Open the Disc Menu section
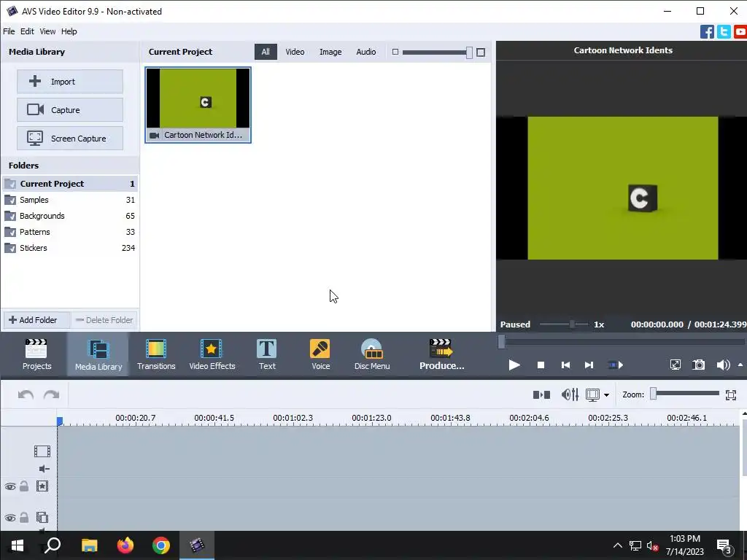This screenshot has width=747, height=560. [372, 354]
